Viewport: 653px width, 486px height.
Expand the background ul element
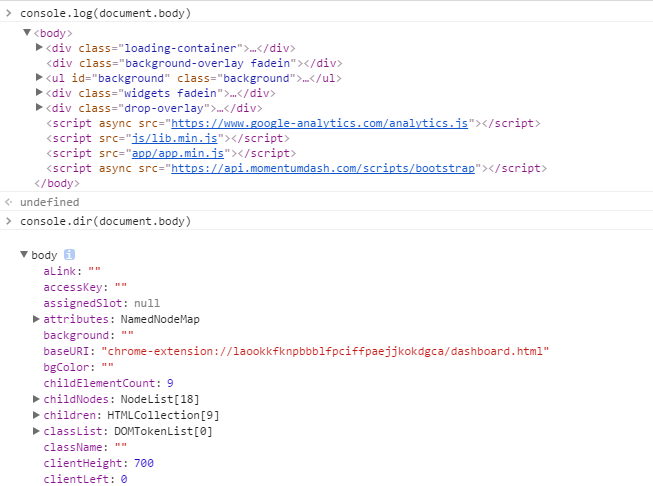point(39,77)
